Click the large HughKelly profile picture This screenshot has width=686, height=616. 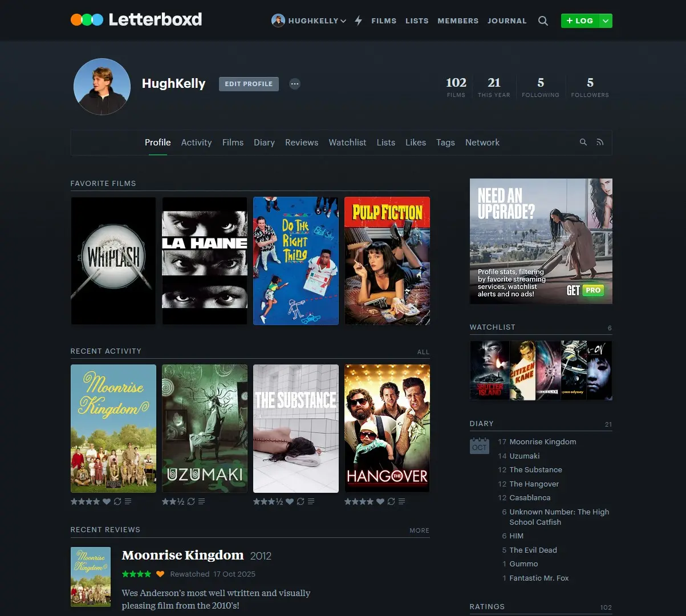point(102,87)
